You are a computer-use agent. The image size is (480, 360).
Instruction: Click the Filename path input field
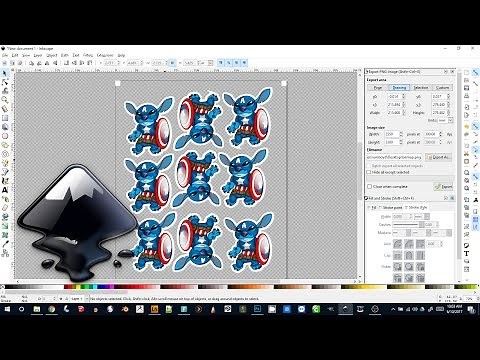tap(395, 157)
